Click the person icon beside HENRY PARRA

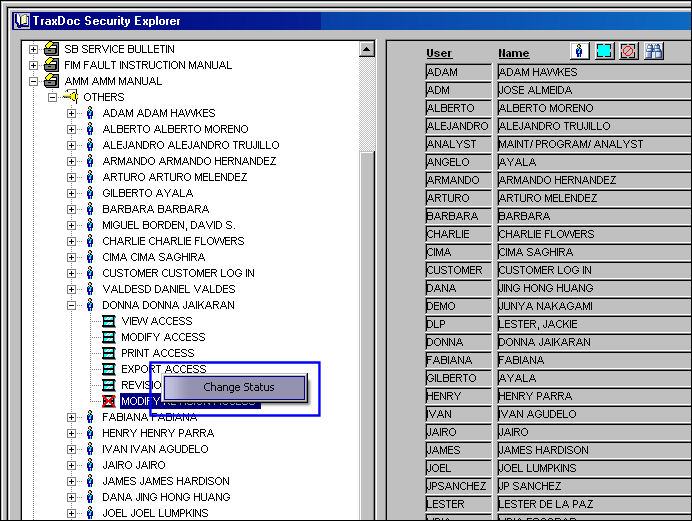click(x=90, y=433)
